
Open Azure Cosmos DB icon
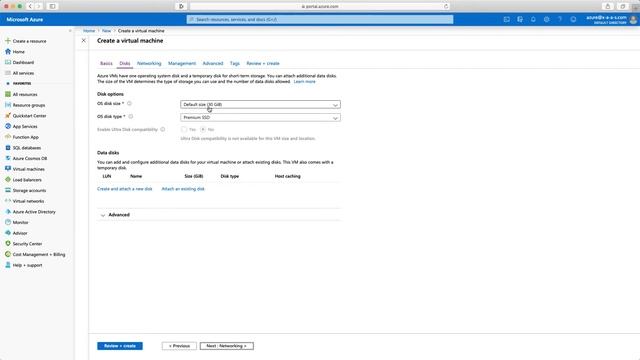click(8, 158)
